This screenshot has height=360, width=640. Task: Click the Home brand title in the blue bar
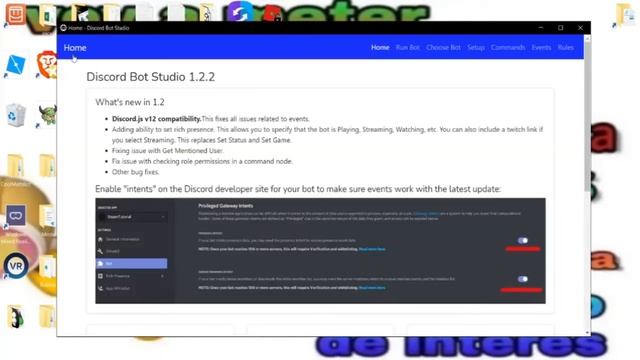[75, 48]
